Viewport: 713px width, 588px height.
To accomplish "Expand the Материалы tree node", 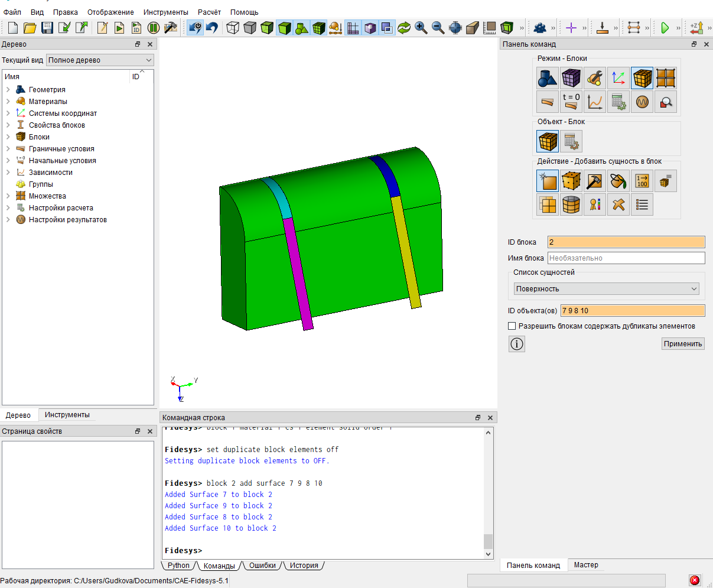I will pyautogui.click(x=8, y=102).
